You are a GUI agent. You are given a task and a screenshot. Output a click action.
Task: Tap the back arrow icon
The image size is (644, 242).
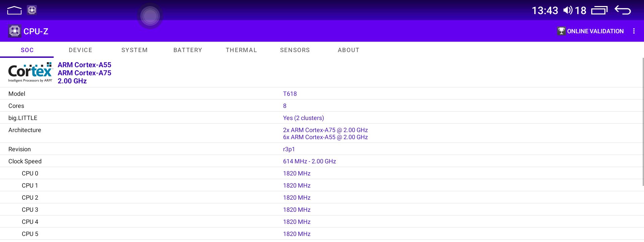(623, 10)
